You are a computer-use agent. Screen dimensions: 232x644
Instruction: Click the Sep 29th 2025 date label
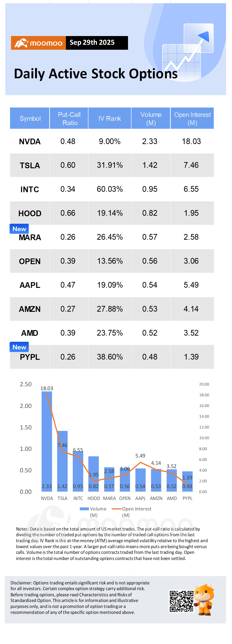point(92,43)
